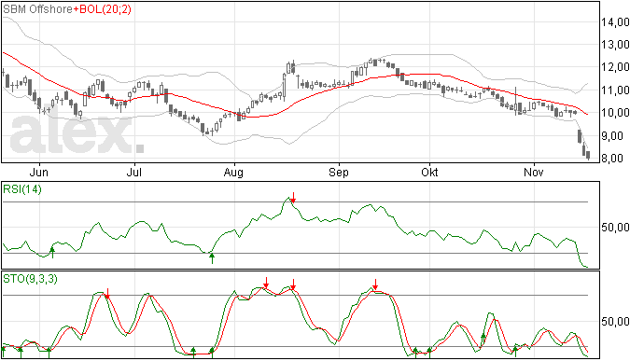Click the RSI(14) indicator label
This screenshot has height=361, width=644.
pos(22,189)
